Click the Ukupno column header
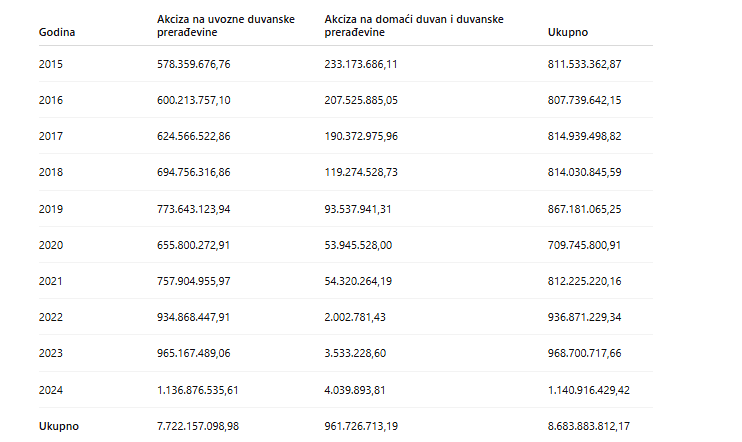742x442 pixels. 568,32
